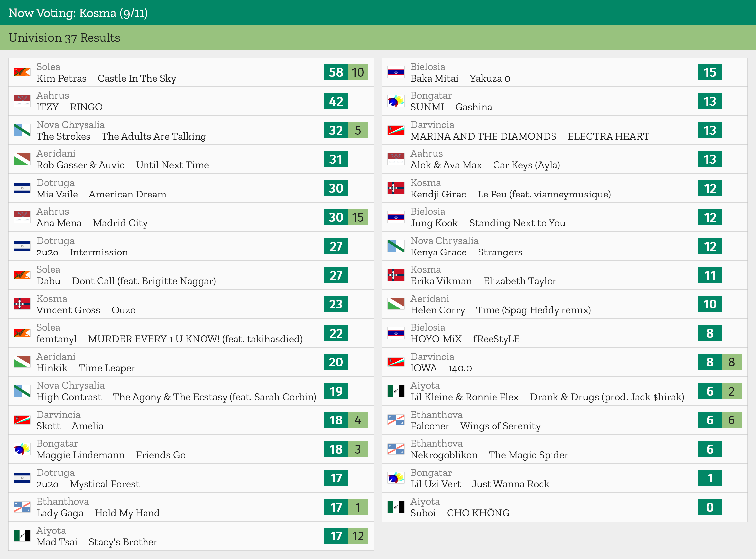Click the Ethanthova flag beside Falconer
The image size is (756, 559).
(396, 420)
